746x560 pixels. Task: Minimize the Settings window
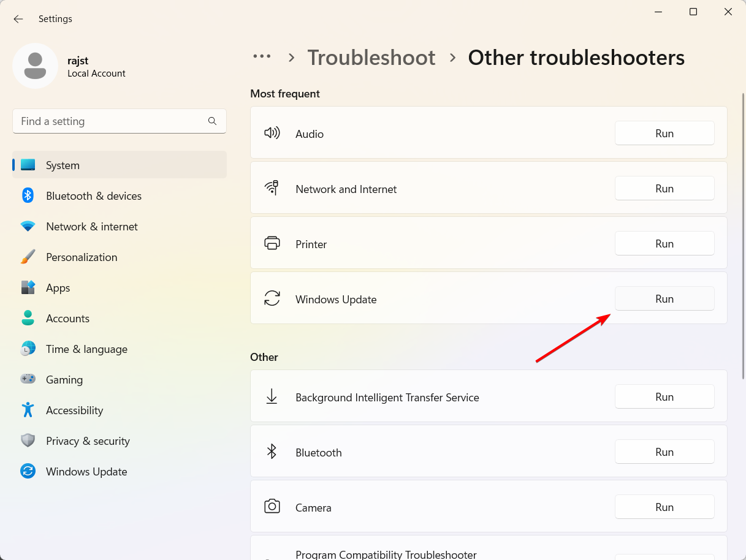(x=657, y=12)
